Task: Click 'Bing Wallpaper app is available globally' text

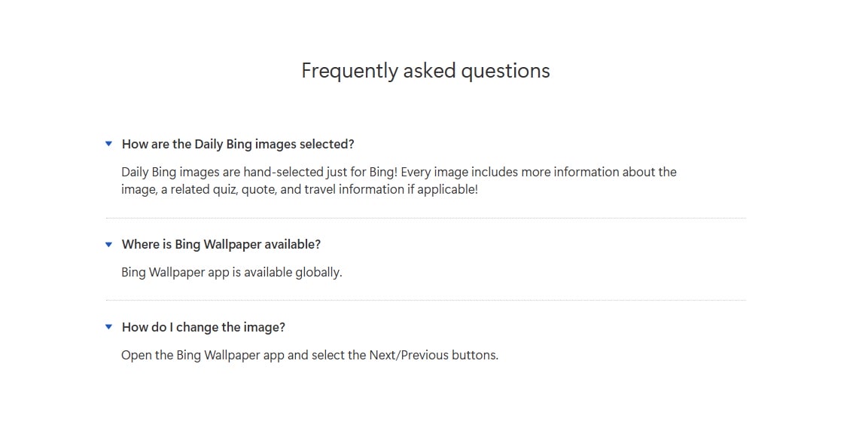Action: [232, 272]
